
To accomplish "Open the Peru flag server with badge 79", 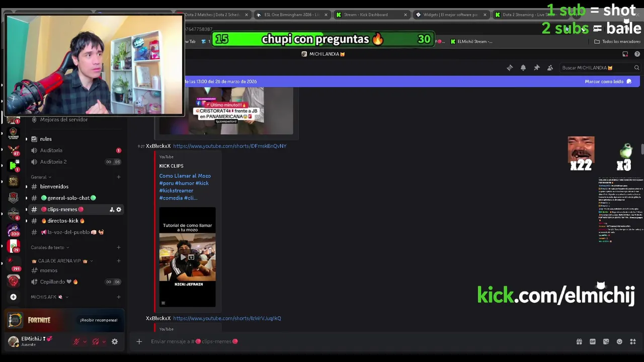I will 13,246.
